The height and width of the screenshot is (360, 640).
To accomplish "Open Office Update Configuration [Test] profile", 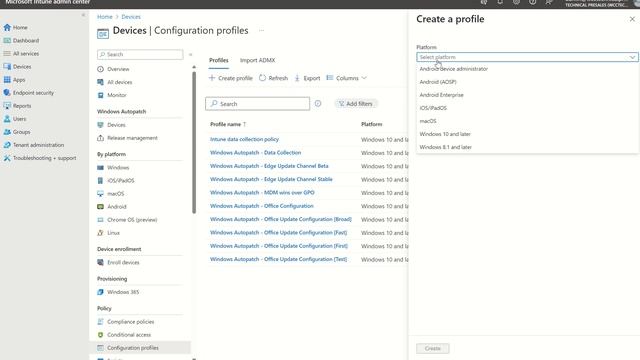I will (x=278, y=259).
